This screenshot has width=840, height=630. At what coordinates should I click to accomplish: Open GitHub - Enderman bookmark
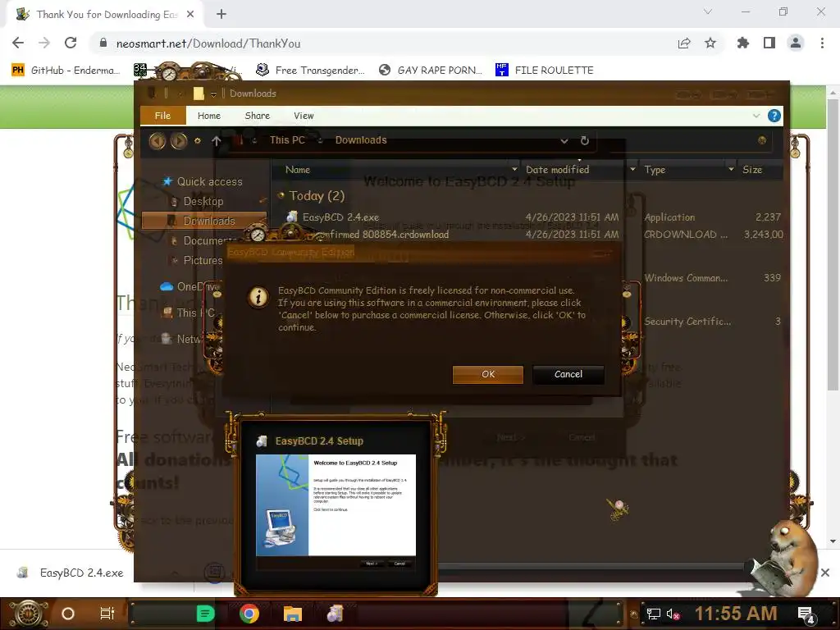[x=66, y=71]
